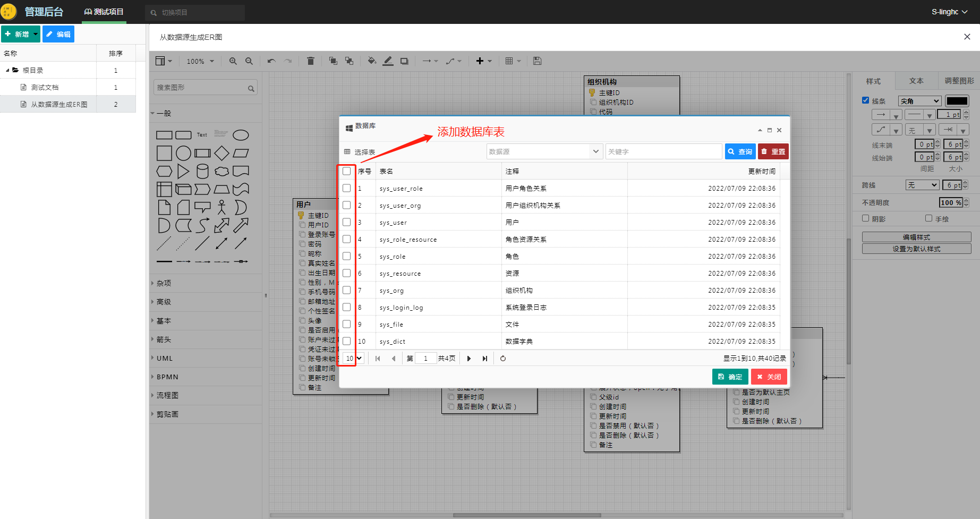Viewport: 980px width, 519px height.
Task: Click the 搜索图形 search shapes field
Action: coord(200,88)
